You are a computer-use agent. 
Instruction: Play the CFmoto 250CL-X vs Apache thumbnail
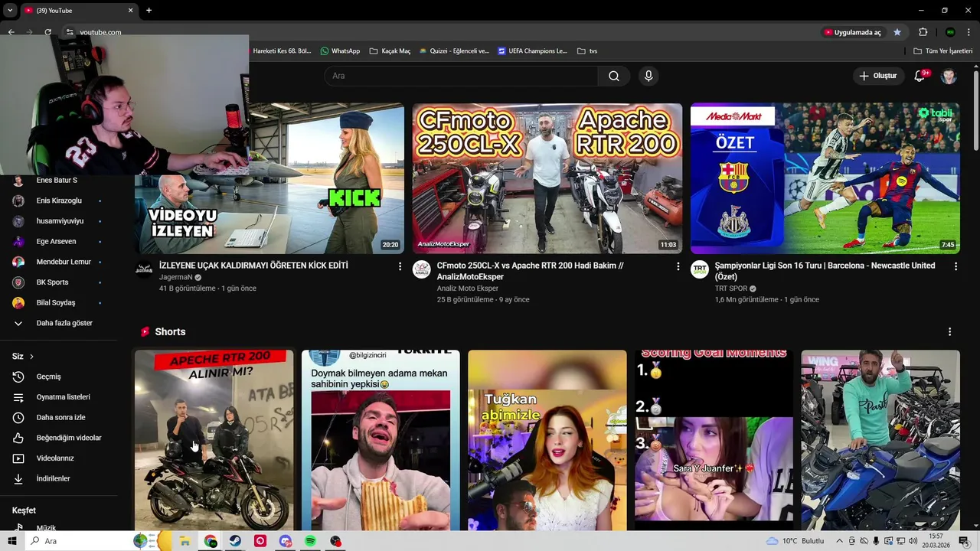tap(547, 178)
